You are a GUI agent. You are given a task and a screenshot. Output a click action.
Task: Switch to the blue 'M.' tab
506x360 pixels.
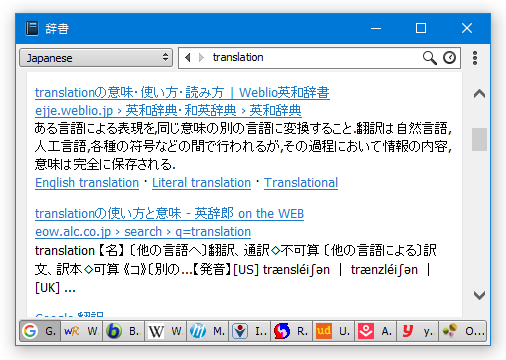[207, 331]
